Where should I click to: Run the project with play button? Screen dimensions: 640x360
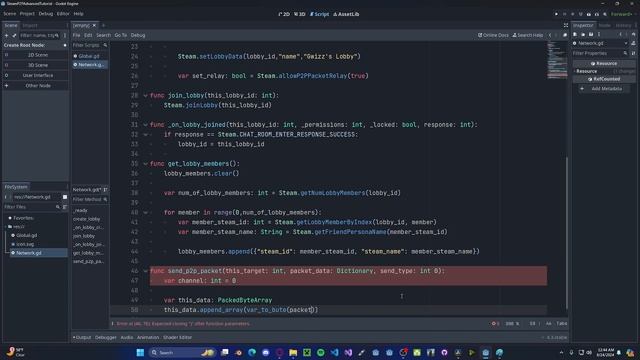click(556, 14)
